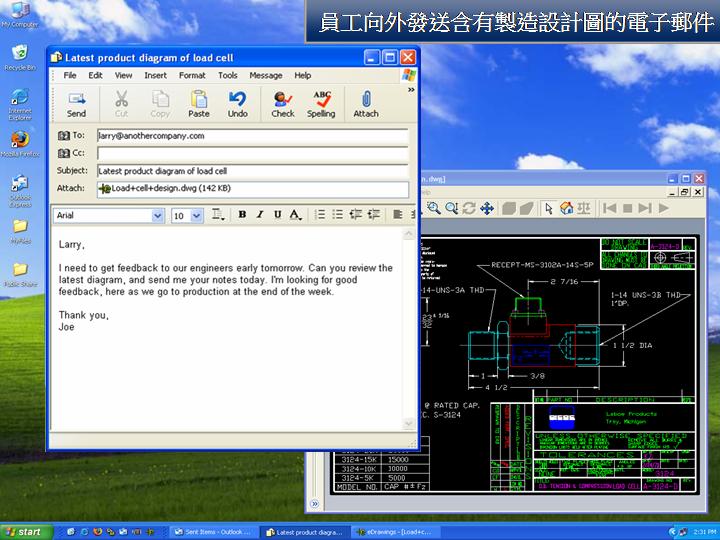Open the MyFiles folder on desktop
720x540 pixels.
pos(20,232)
